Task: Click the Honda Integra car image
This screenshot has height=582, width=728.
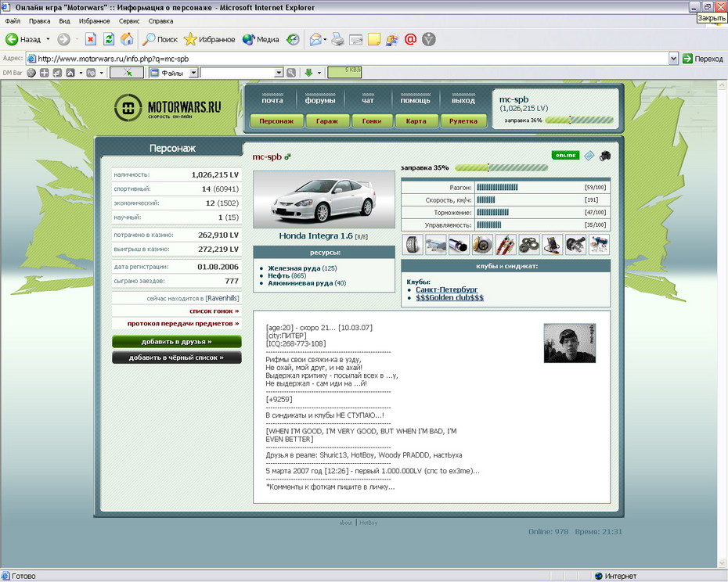Action: click(x=323, y=199)
